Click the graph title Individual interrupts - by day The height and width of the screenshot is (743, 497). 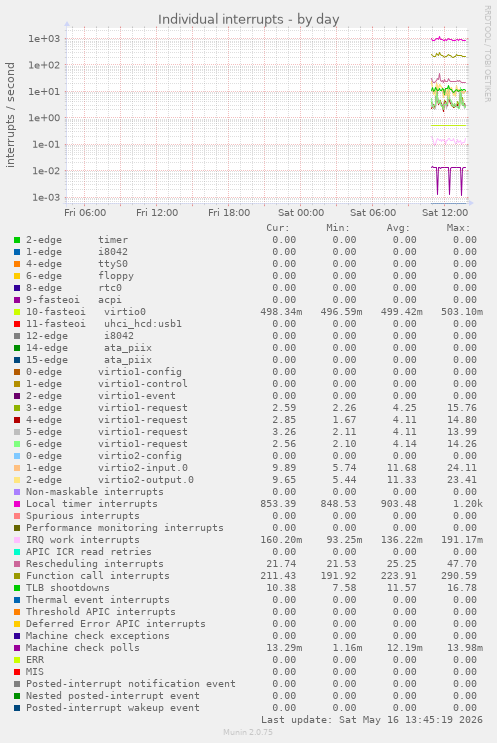click(248, 19)
